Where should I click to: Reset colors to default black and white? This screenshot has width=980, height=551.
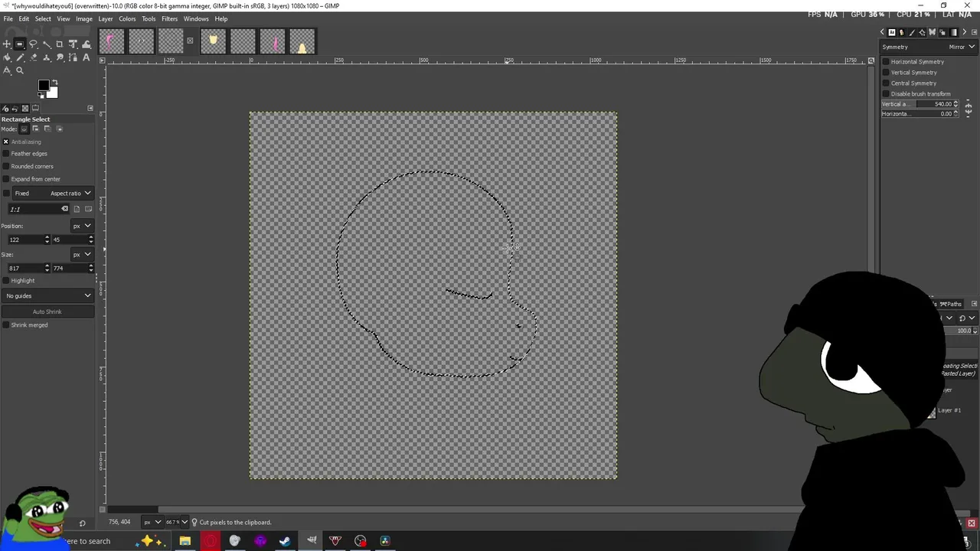(x=41, y=96)
